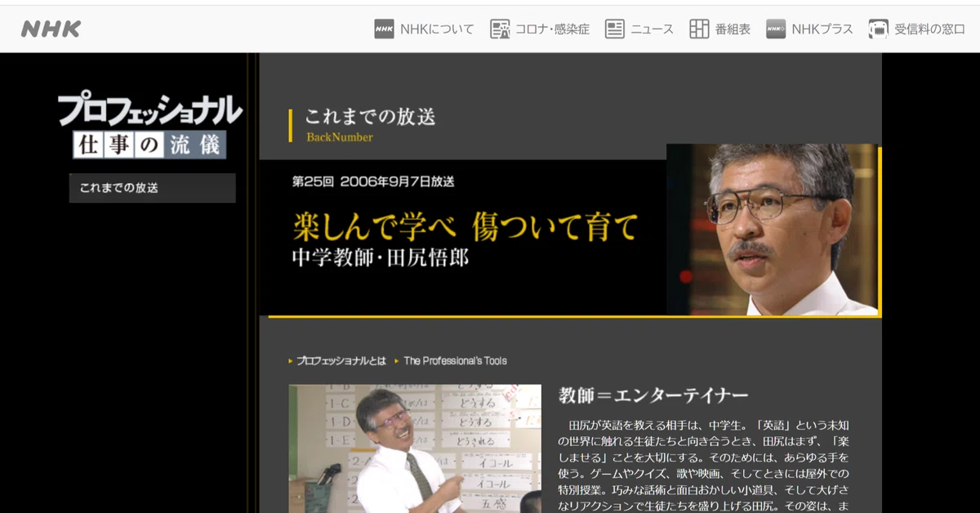Click the 番組表 grid icon

coord(699,29)
